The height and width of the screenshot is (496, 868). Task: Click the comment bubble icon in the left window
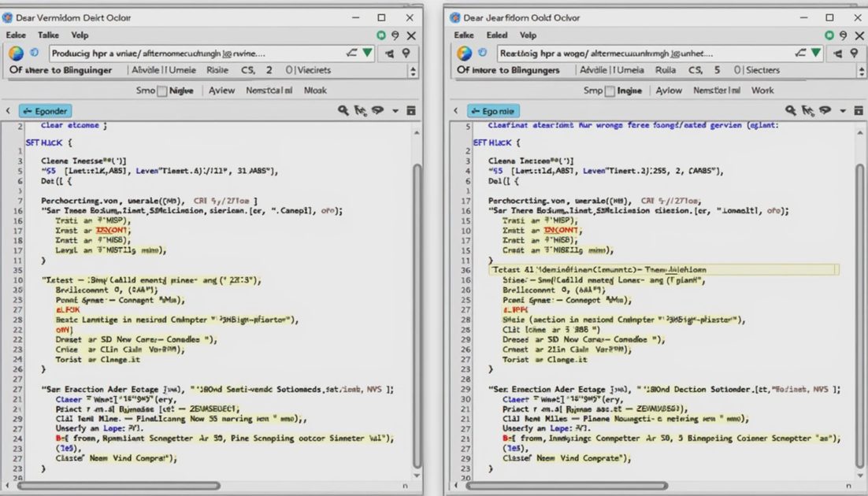pyautogui.click(x=377, y=110)
